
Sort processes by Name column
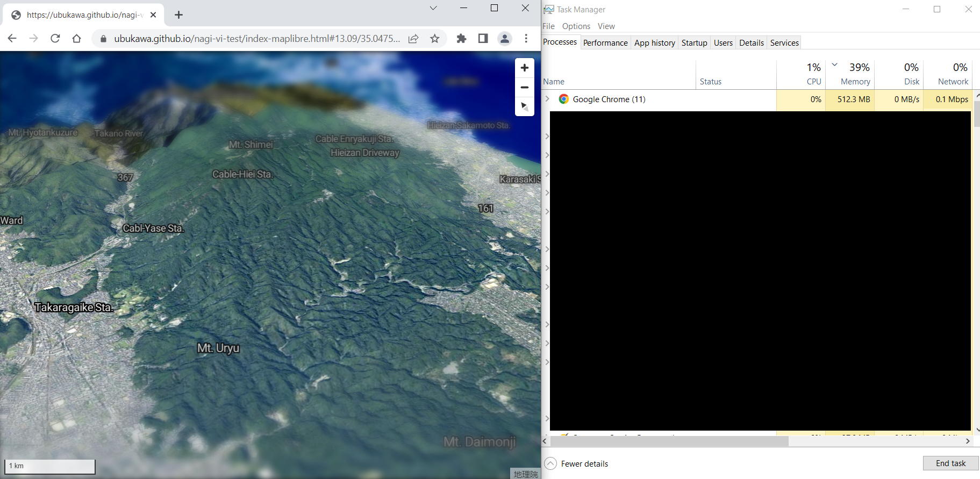click(618, 75)
